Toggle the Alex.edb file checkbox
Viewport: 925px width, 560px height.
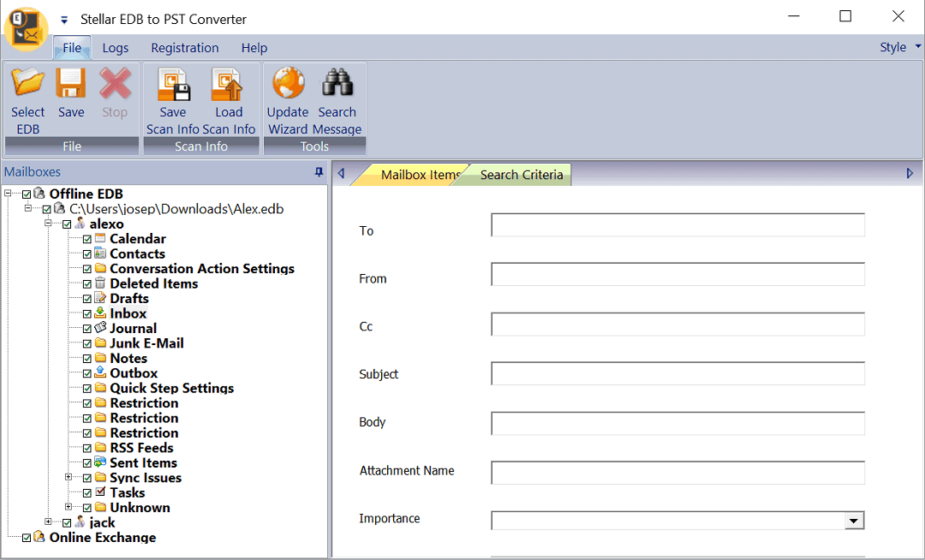(46, 209)
